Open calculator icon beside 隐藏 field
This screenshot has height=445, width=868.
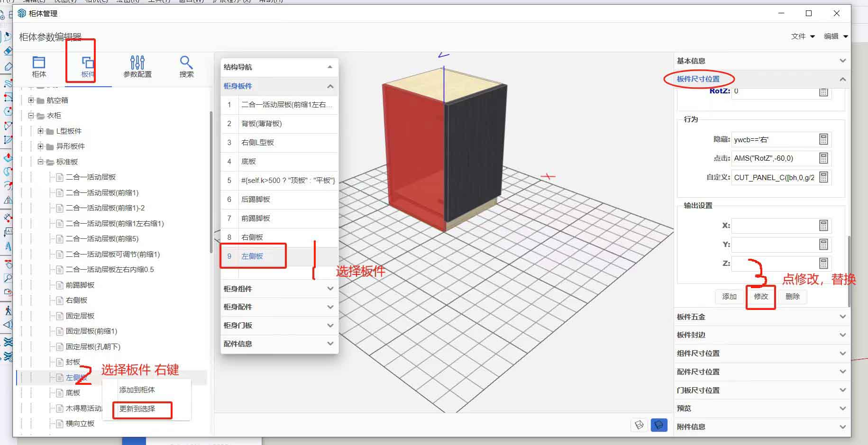tap(823, 139)
